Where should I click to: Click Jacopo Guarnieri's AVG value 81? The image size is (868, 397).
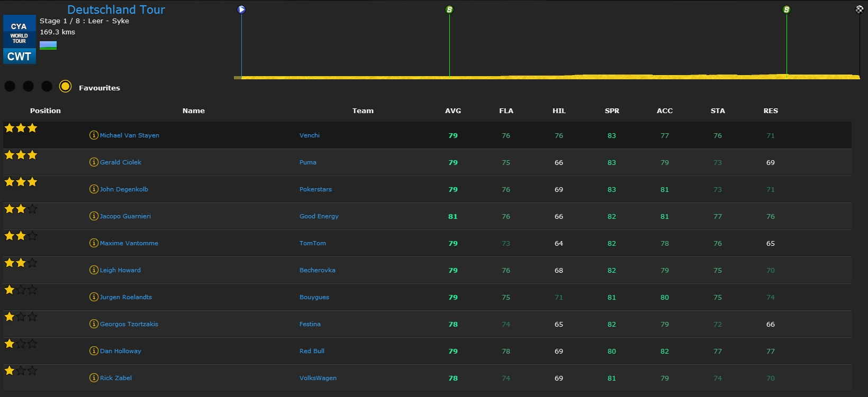(x=453, y=216)
